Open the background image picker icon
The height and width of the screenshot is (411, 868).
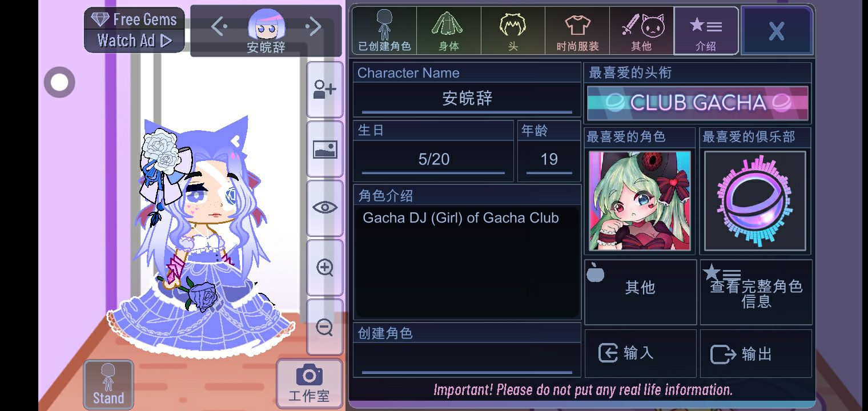325,150
